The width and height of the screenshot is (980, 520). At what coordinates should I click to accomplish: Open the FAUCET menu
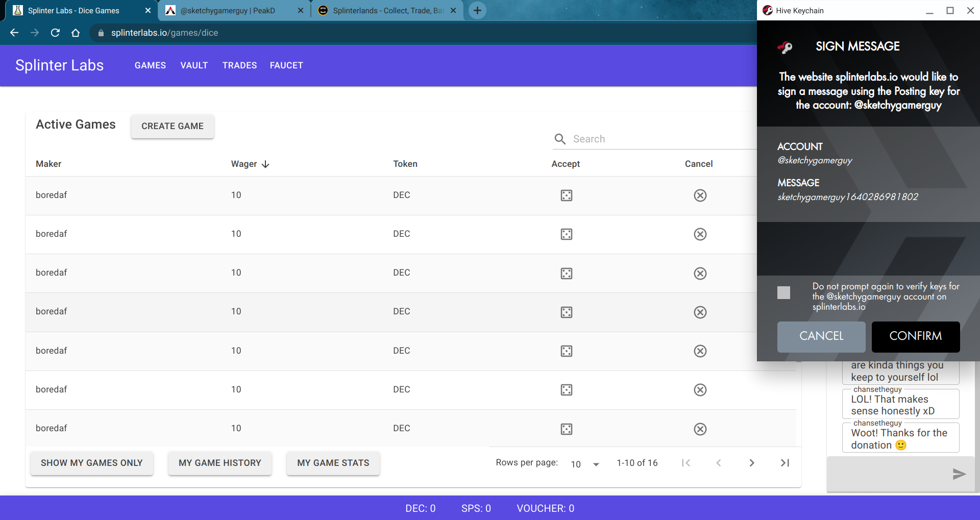tap(286, 65)
